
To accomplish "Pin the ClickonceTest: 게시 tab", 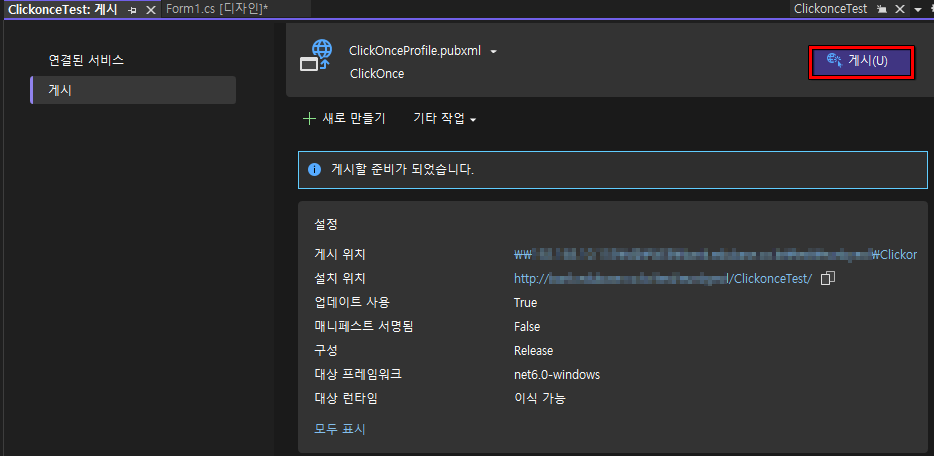I will coord(133,10).
